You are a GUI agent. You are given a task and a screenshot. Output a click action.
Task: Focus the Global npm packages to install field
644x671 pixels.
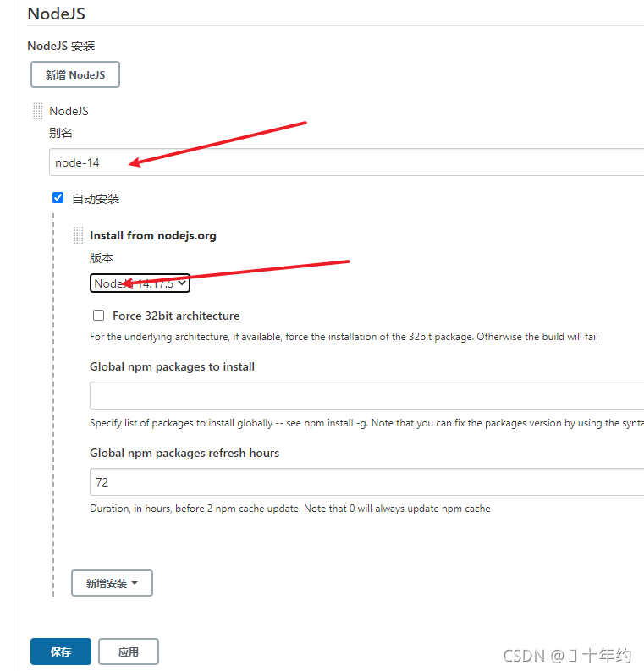[x=366, y=396]
